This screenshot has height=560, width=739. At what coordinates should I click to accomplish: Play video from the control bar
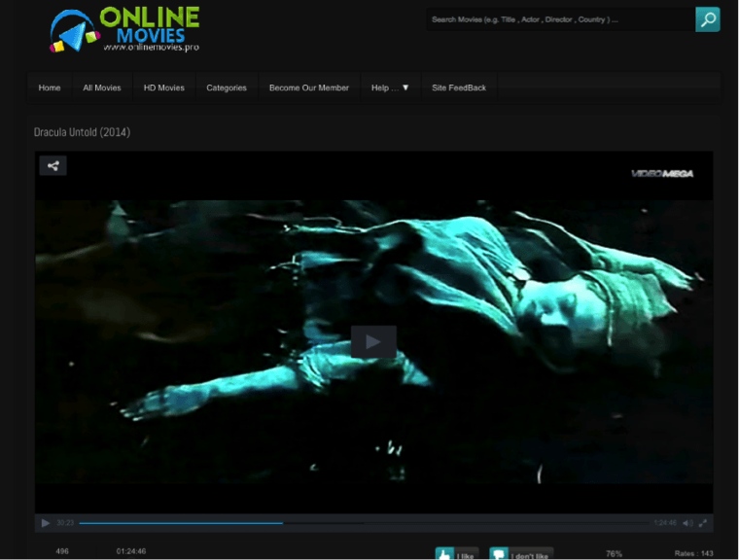[x=46, y=523]
